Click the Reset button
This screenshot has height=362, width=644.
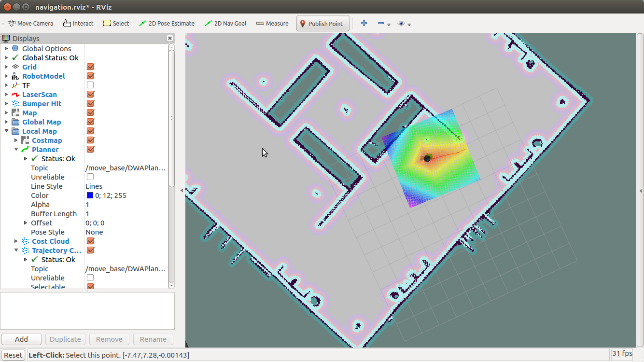click(13, 355)
